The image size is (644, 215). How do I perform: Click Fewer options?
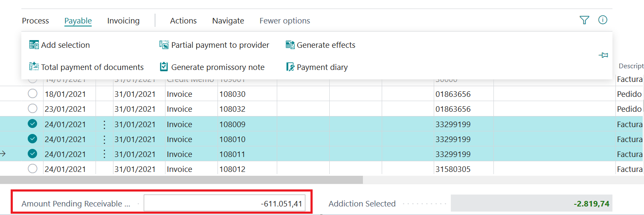click(x=285, y=20)
